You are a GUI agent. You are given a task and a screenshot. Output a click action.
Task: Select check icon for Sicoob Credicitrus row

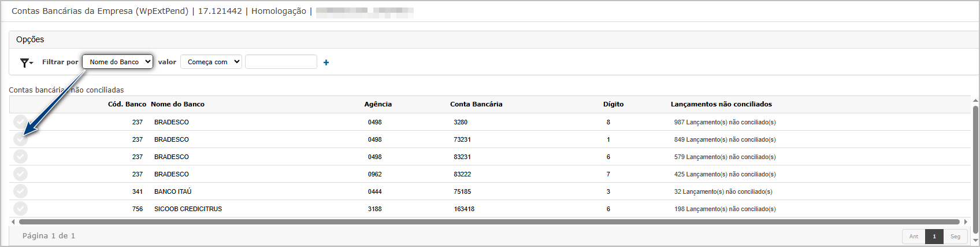pyautogui.click(x=20, y=209)
